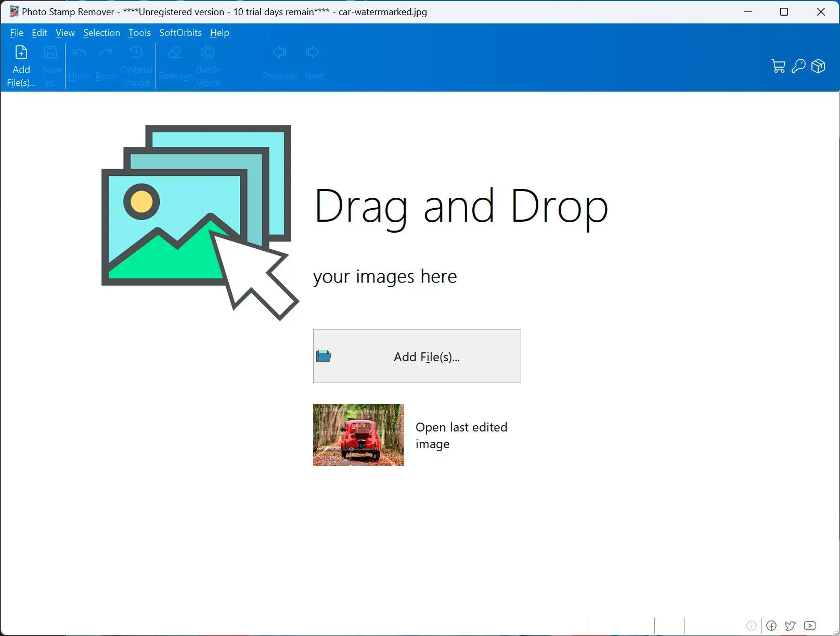Go to Previous image arrow

pyautogui.click(x=280, y=53)
